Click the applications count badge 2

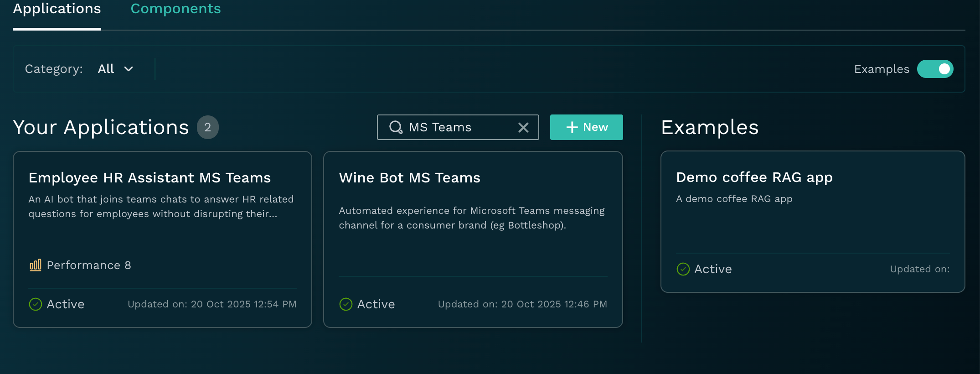pos(208,127)
